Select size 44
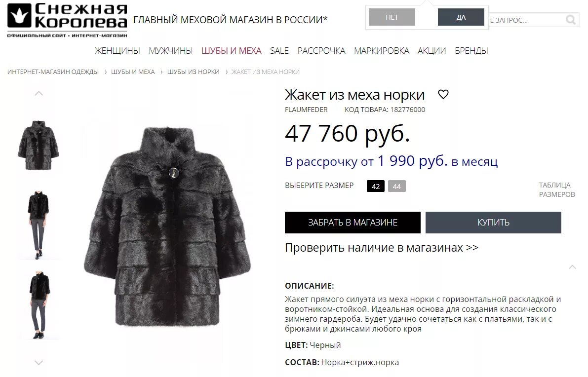588x377 pixels. [397, 186]
